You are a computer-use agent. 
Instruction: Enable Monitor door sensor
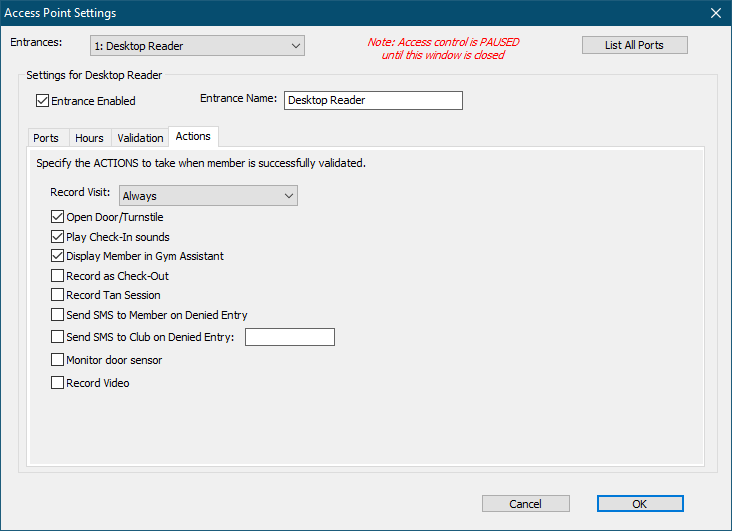coord(58,360)
